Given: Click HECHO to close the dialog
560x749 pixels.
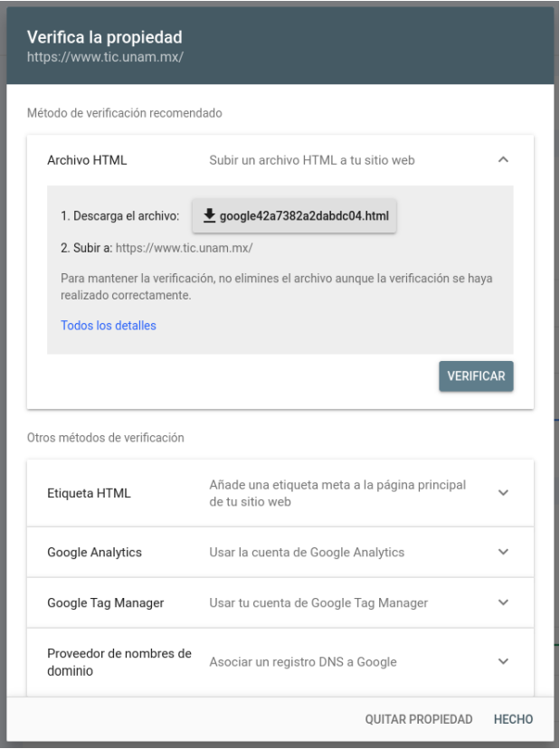Looking at the screenshot, I should click(x=513, y=719).
